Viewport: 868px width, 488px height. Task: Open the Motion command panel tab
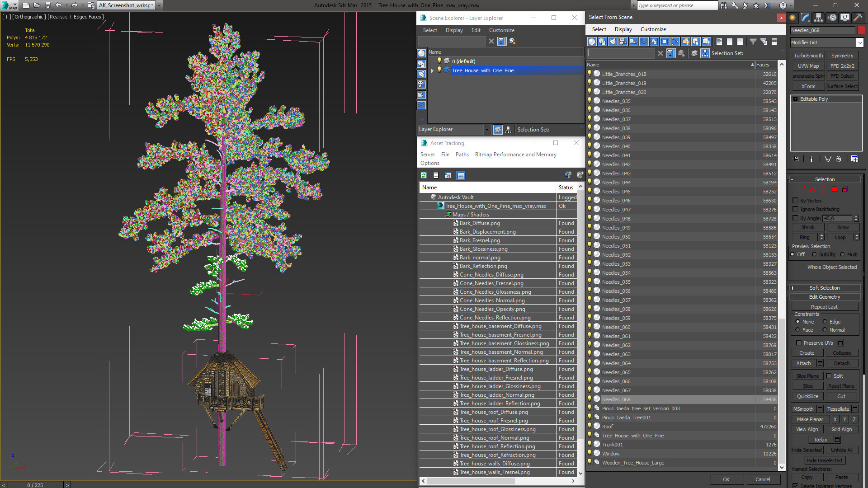(x=832, y=18)
